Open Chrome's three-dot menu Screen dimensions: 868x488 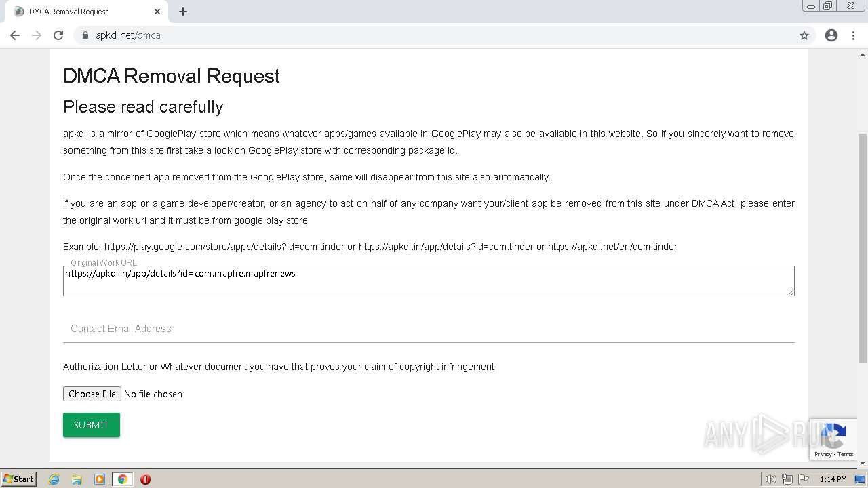(x=854, y=35)
